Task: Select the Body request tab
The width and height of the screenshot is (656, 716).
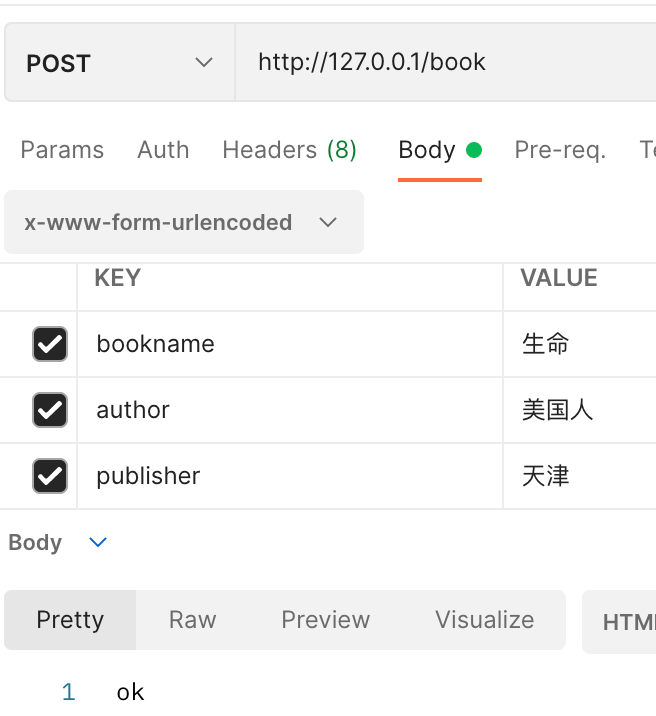Action: pos(427,150)
